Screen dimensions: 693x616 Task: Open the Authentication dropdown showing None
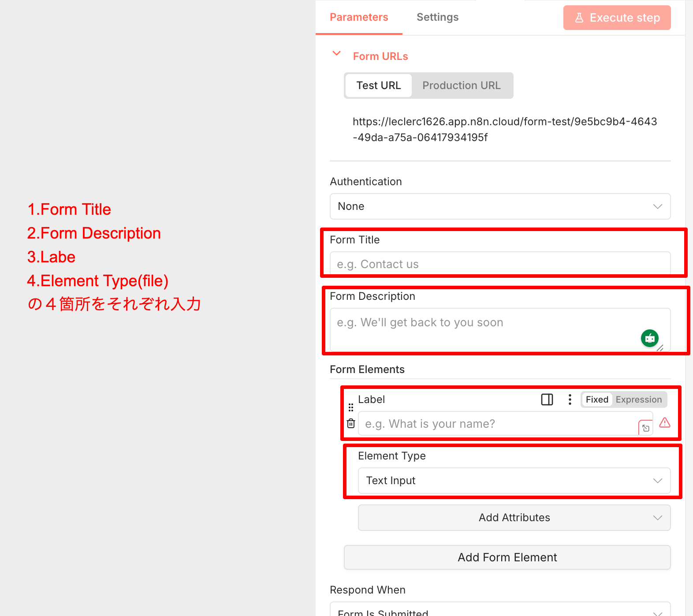click(x=500, y=206)
